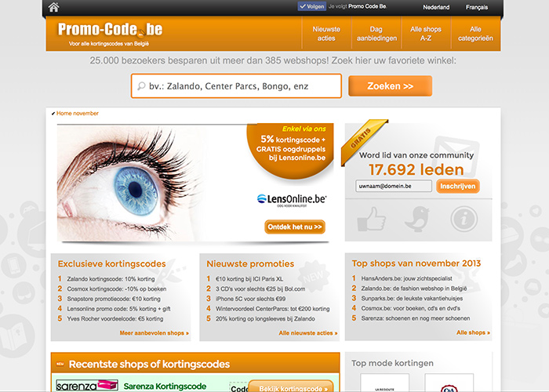
Task: Open Yves Rocher voordeelcode: €5 korting
Action: (115, 318)
